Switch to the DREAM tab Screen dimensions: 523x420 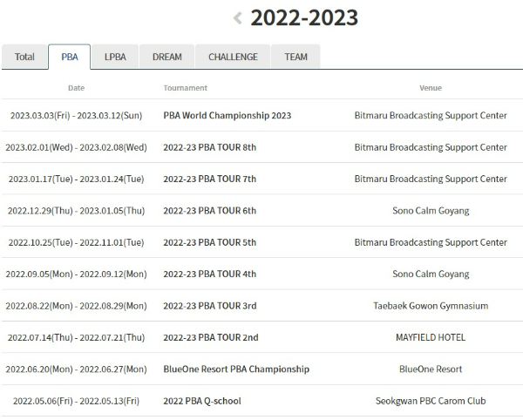[x=167, y=57]
